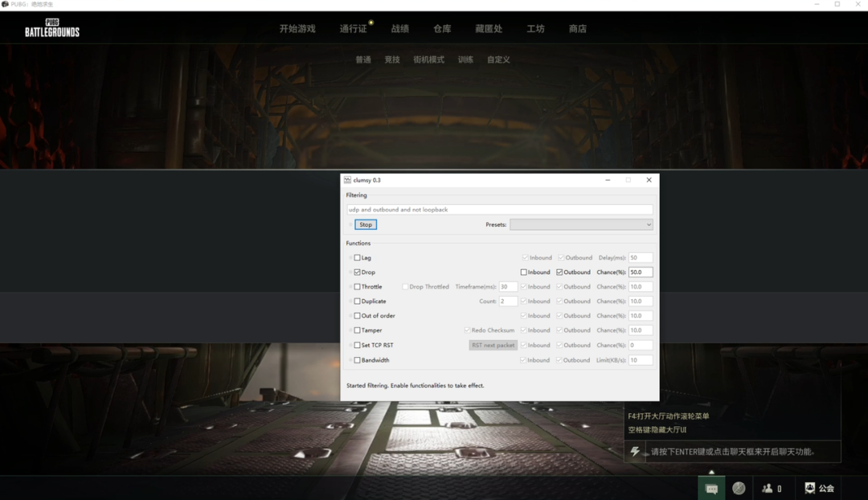Click the Throttle Chance(%) field
The image size is (868, 500).
coord(641,286)
